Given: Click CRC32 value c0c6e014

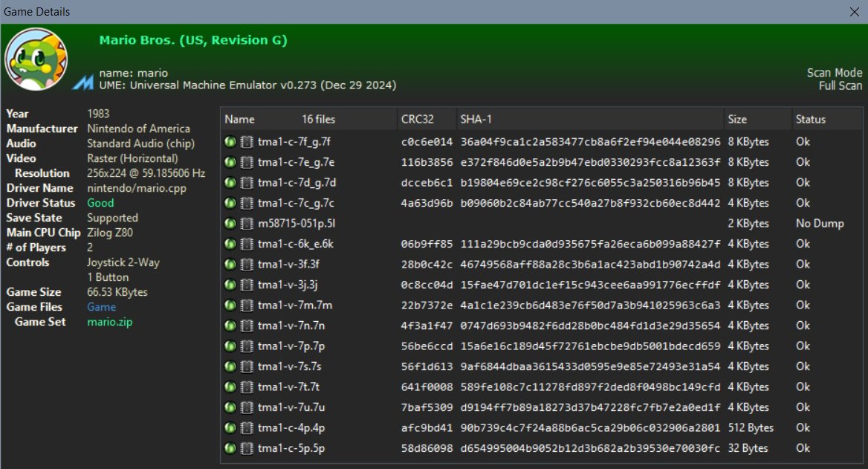Looking at the screenshot, I should [427, 142].
